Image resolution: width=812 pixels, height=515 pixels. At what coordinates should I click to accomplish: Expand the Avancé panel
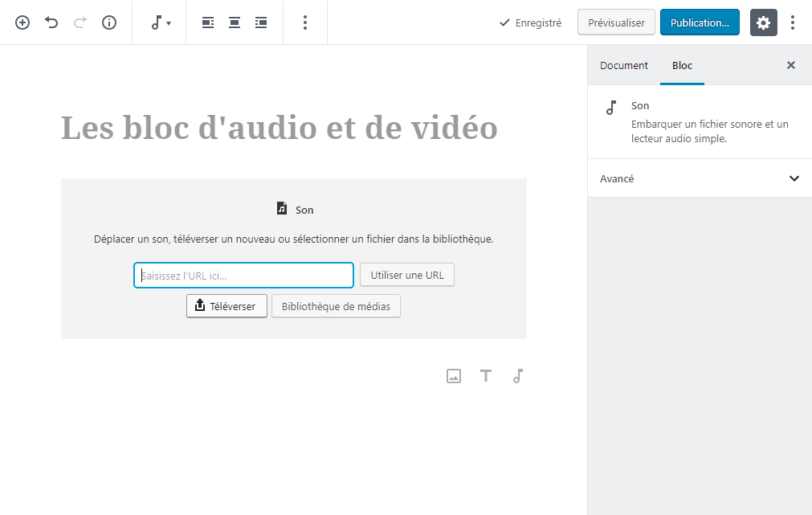(700, 178)
